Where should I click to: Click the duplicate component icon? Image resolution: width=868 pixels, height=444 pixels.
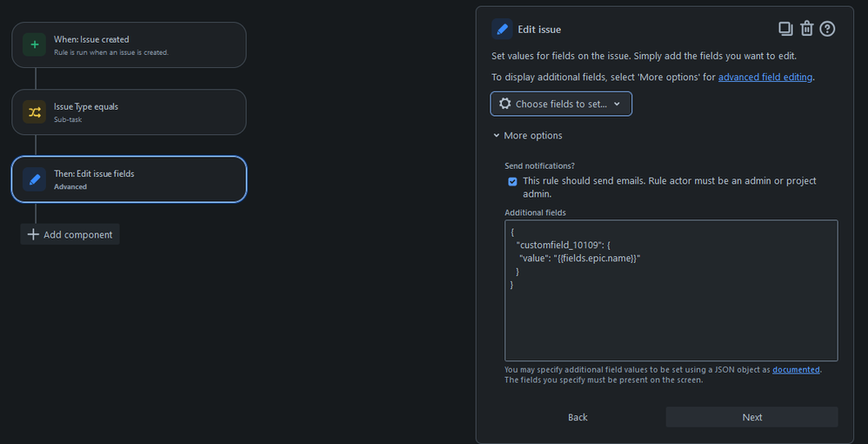point(785,29)
